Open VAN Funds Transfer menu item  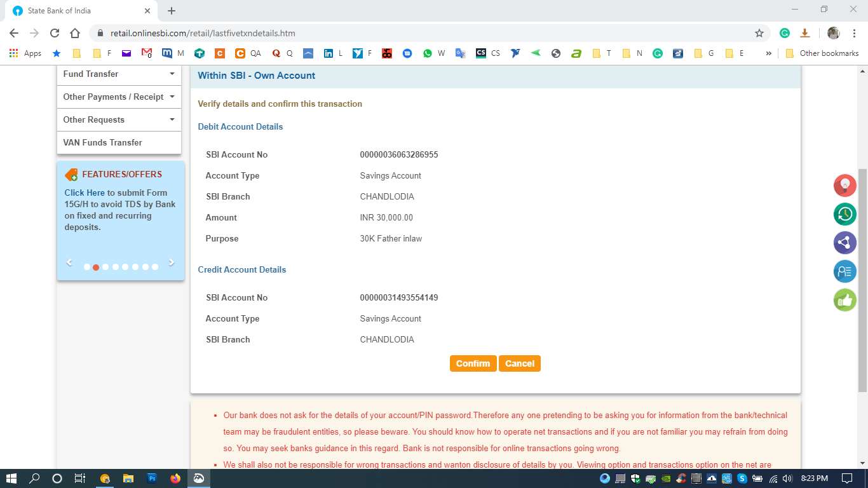119,142
